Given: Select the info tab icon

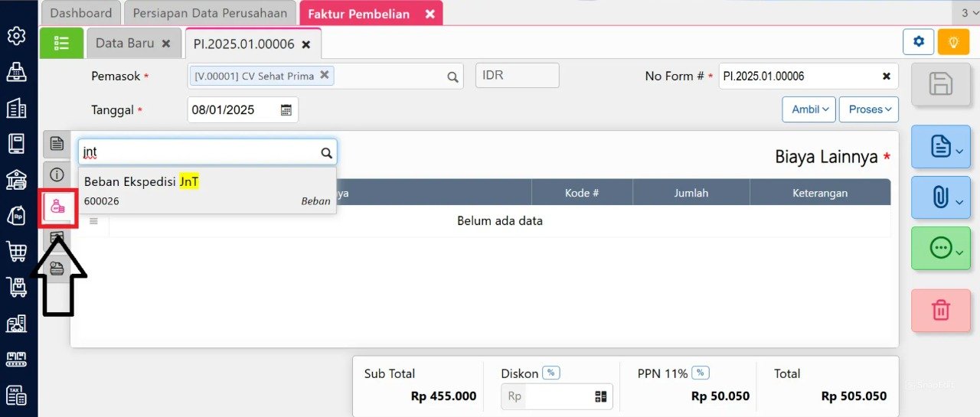Looking at the screenshot, I should point(57,174).
